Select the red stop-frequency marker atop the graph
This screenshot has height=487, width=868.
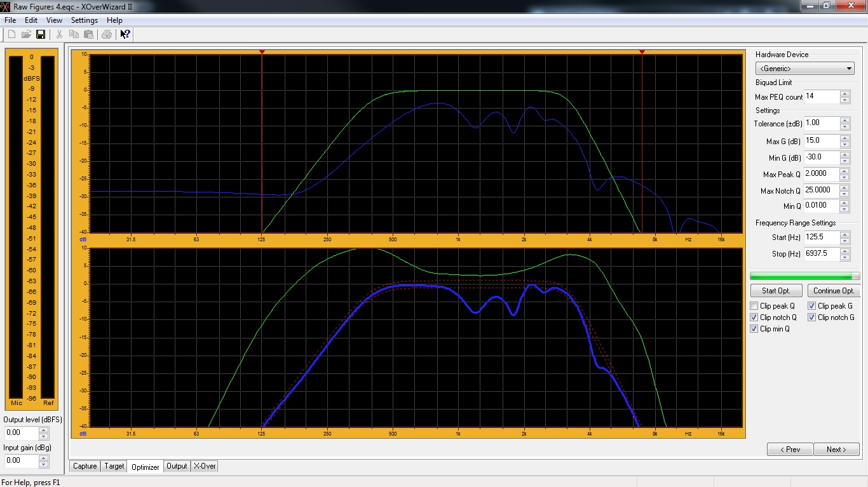pyautogui.click(x=642, y=52)
